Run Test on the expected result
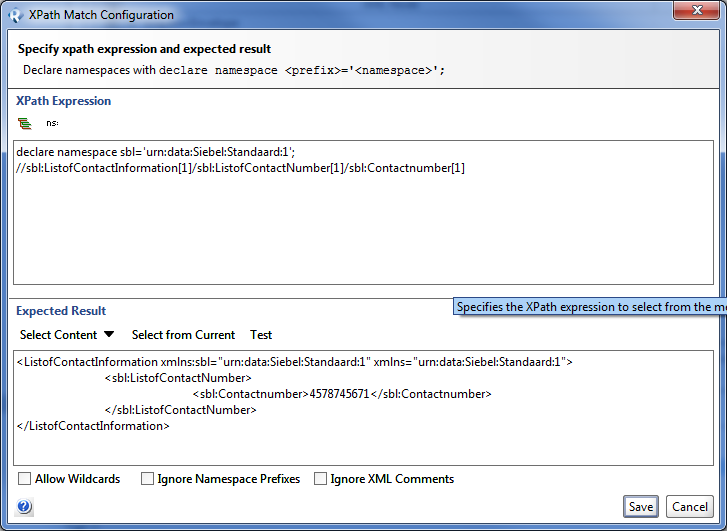 (x=261, y=335)
